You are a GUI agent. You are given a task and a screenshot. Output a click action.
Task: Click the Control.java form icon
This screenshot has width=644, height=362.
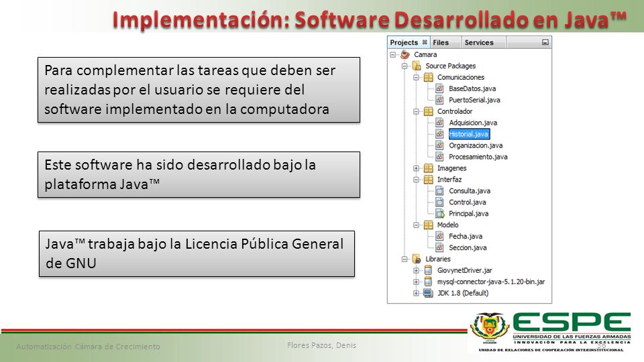(439, 202)
